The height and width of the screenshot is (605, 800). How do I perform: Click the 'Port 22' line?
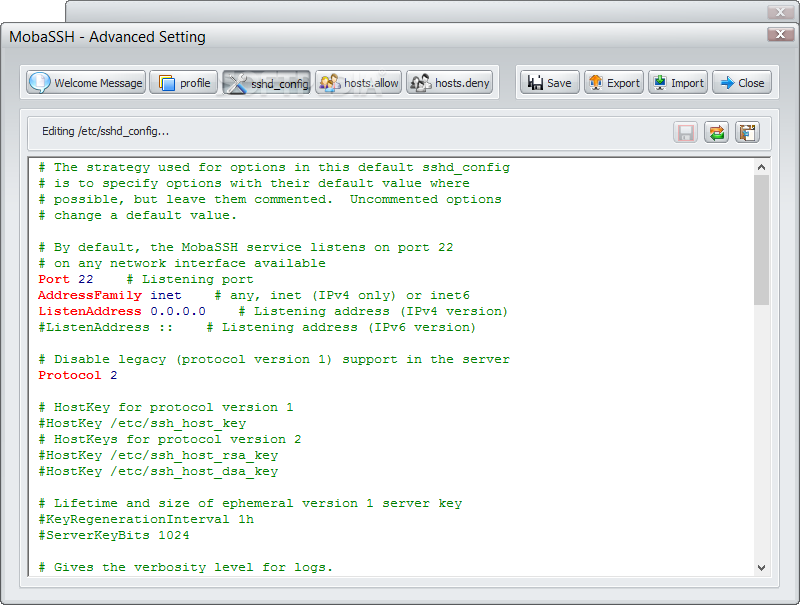tap(145, 280)
